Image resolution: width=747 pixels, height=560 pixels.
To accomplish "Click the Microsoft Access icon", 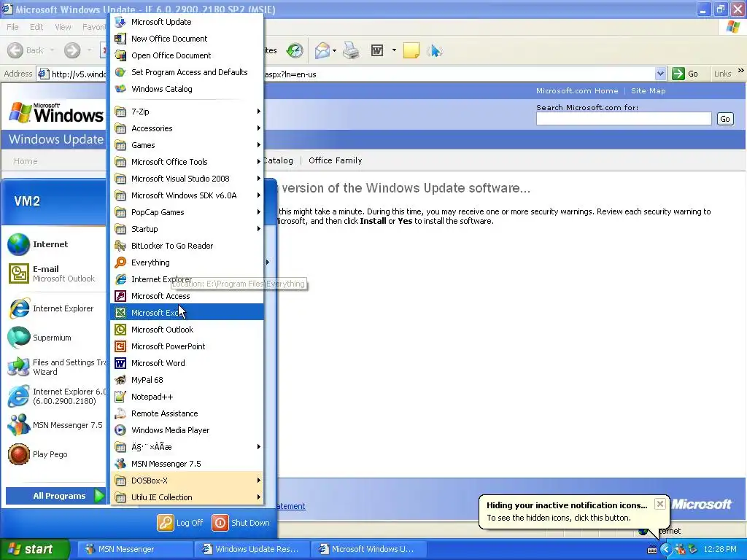I will [120, 296].
